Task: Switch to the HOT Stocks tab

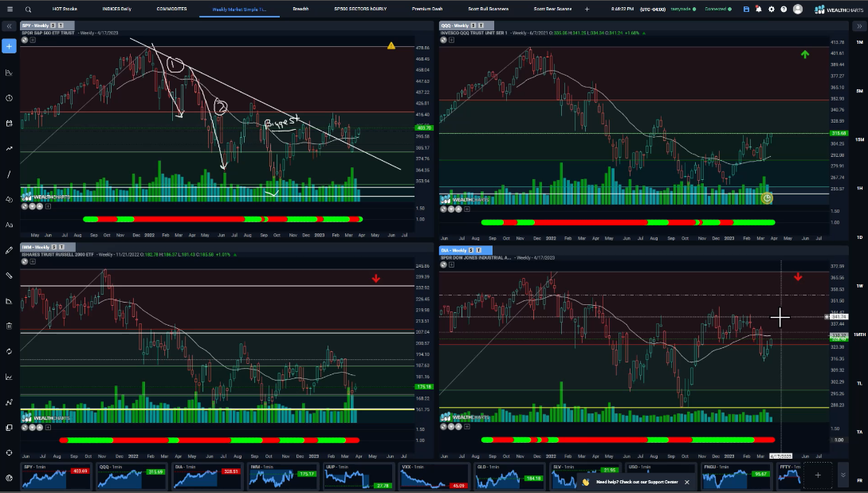Action: (65, 9)
